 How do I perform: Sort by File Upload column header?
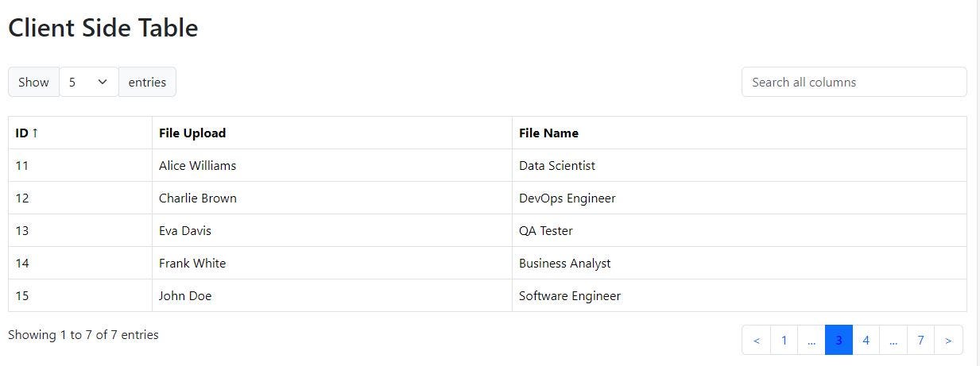pos(192,133)
